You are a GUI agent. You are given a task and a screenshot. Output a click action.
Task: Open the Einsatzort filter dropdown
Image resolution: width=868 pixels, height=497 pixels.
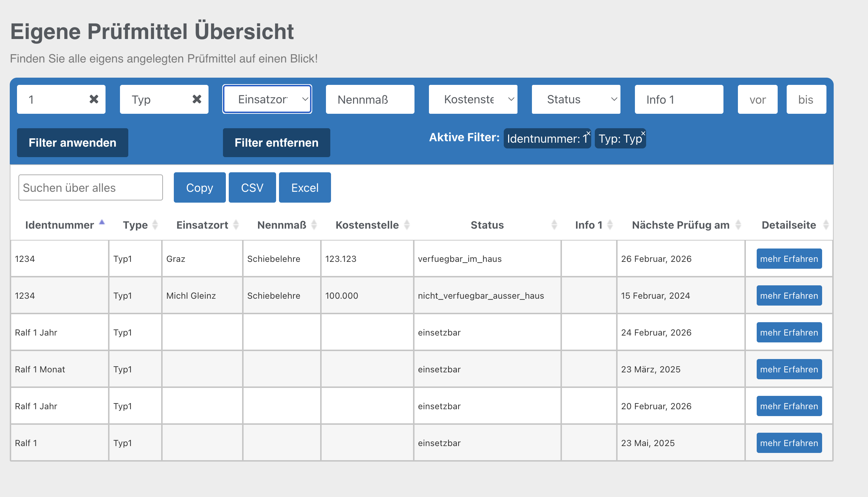(267, 99)
